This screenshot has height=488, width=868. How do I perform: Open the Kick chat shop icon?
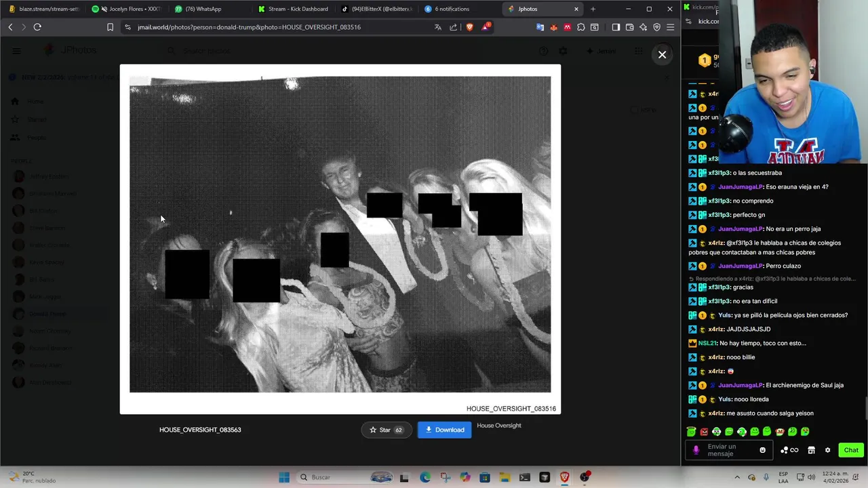(x=811, y=450)
